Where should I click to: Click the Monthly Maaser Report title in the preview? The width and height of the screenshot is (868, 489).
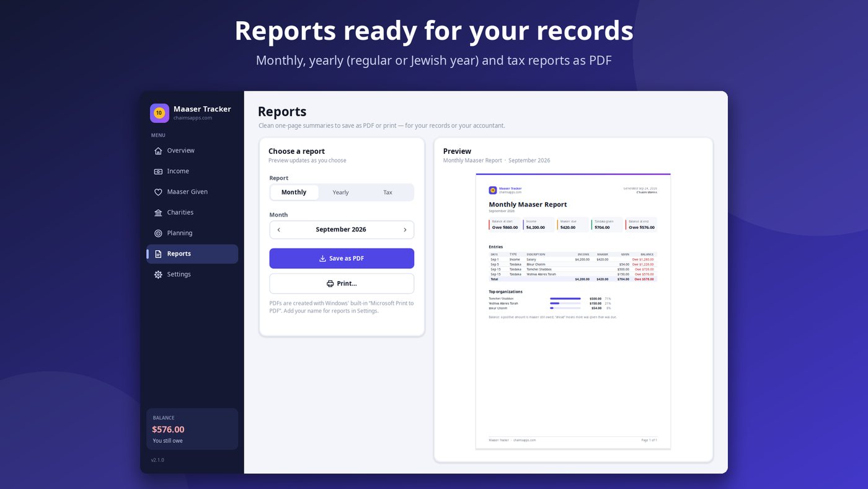[528, 204]
